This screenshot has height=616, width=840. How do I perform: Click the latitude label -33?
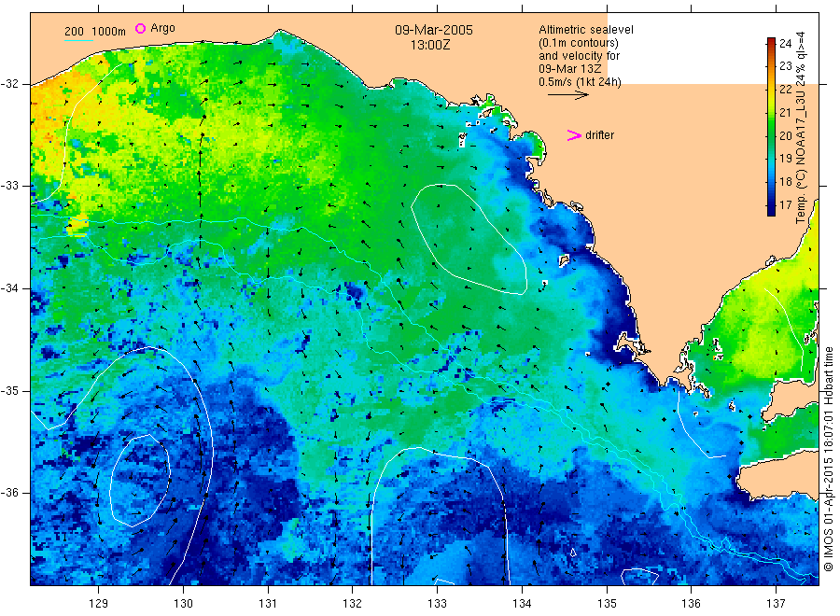10,186
